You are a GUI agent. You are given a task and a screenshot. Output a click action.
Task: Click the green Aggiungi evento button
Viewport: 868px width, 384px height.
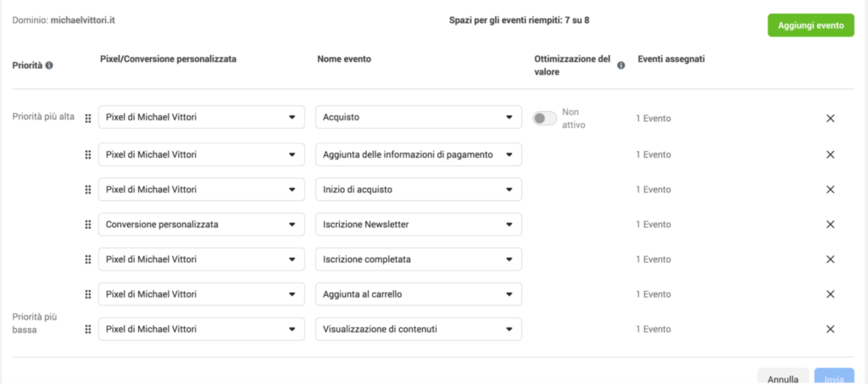pyautogui.click(x=810, y=25)
